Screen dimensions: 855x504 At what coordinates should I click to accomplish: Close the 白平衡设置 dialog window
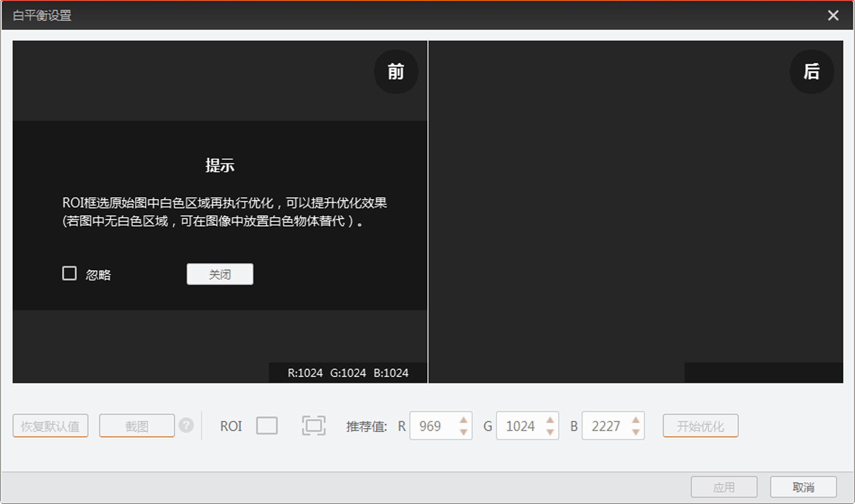(833, 15)
